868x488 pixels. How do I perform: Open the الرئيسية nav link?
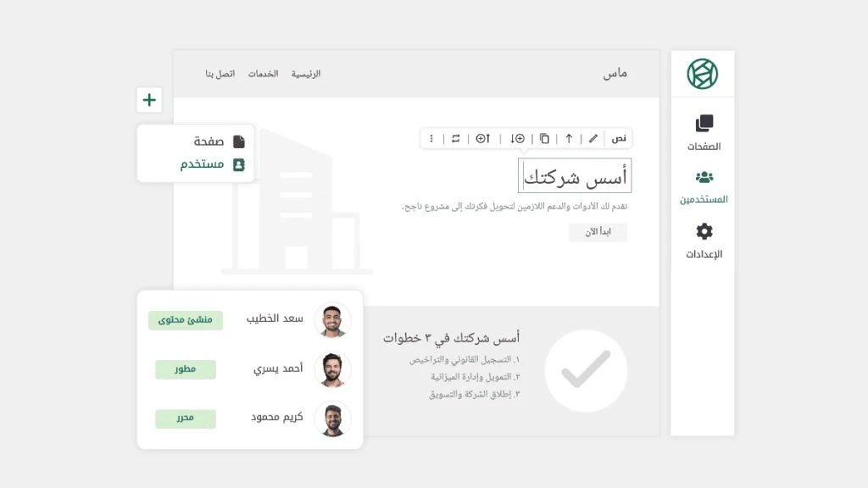306,74
